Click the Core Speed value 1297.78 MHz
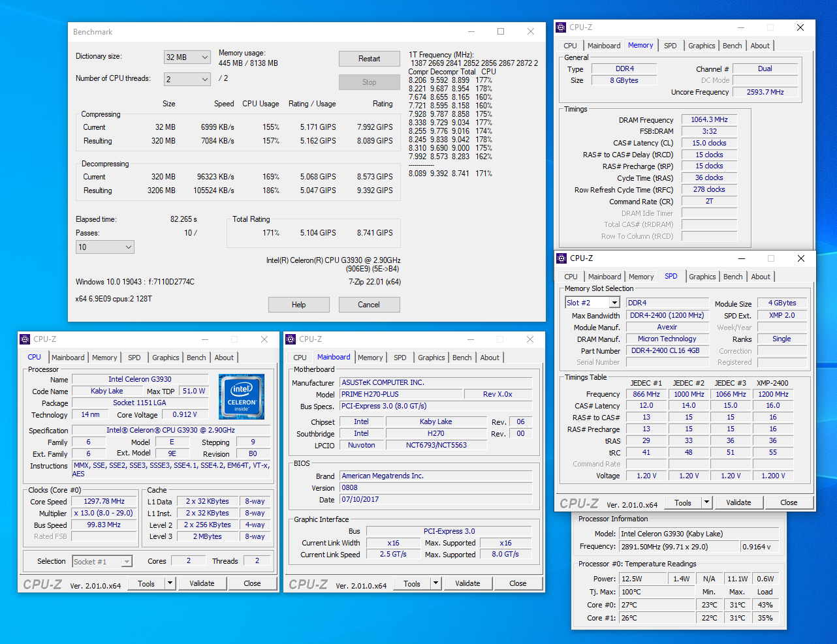 click(104, 501)
